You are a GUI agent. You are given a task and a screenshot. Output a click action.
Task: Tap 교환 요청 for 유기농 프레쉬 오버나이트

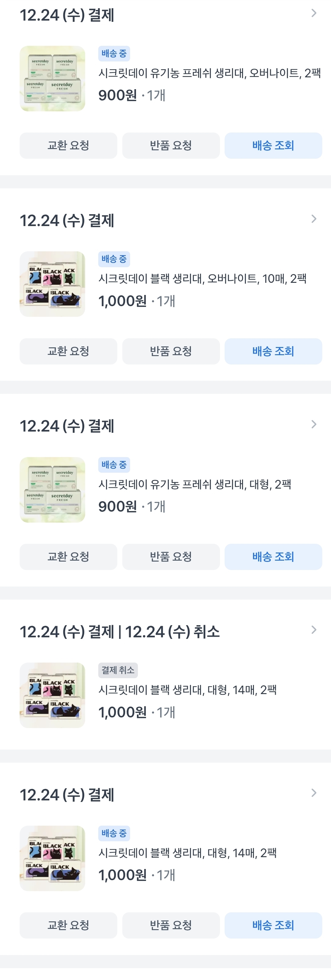(68, 145)
